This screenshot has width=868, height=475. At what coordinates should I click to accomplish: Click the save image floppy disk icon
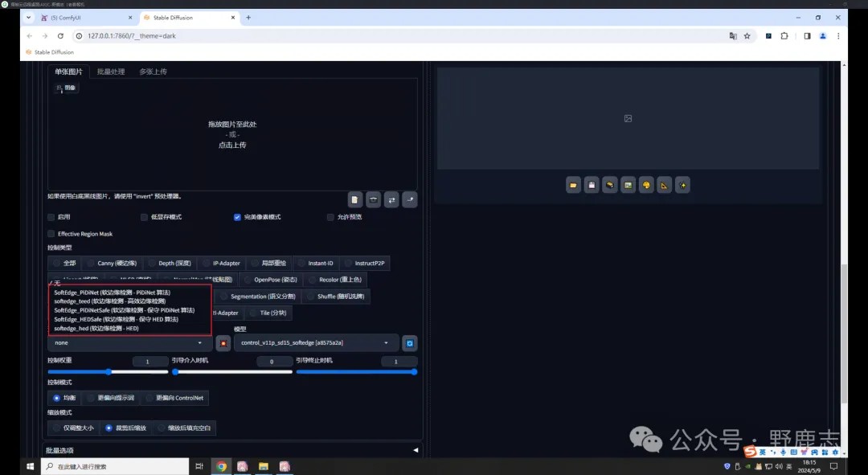coord(592,185)
